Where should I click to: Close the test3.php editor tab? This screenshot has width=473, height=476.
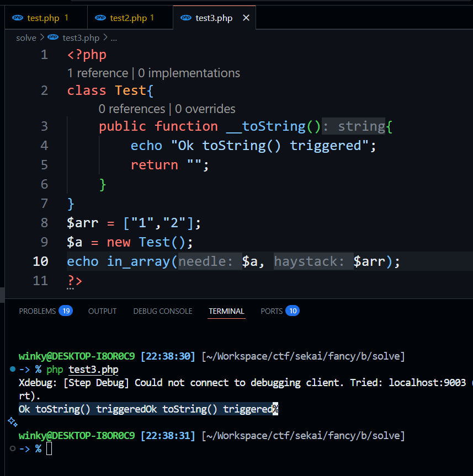[246, 18]
